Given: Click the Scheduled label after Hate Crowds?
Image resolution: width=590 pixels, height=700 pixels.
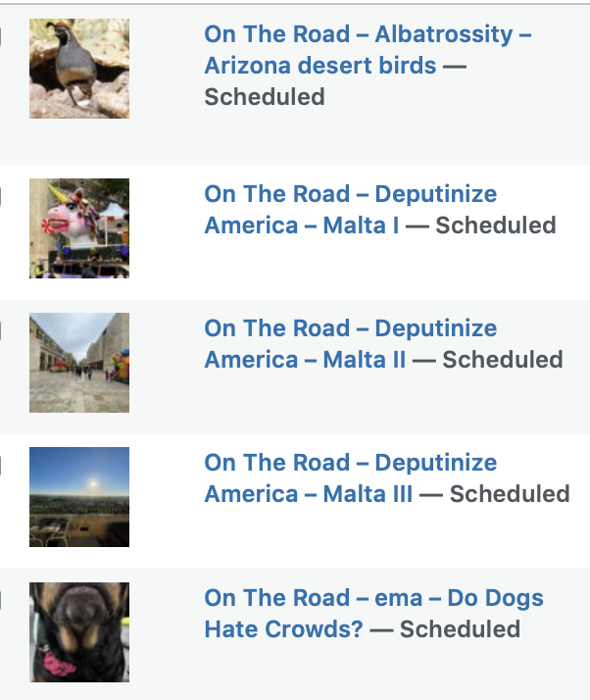Looking at the screenshot, I should [x=460, y=629].
